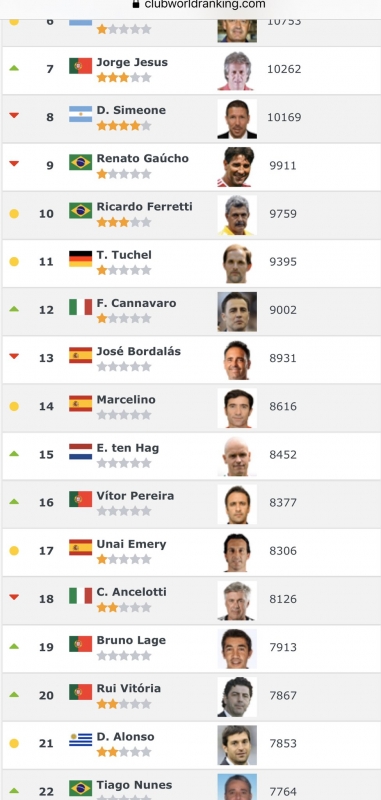
Task: Open the Ricardo Ferretti name link
Action: point(144,207)
